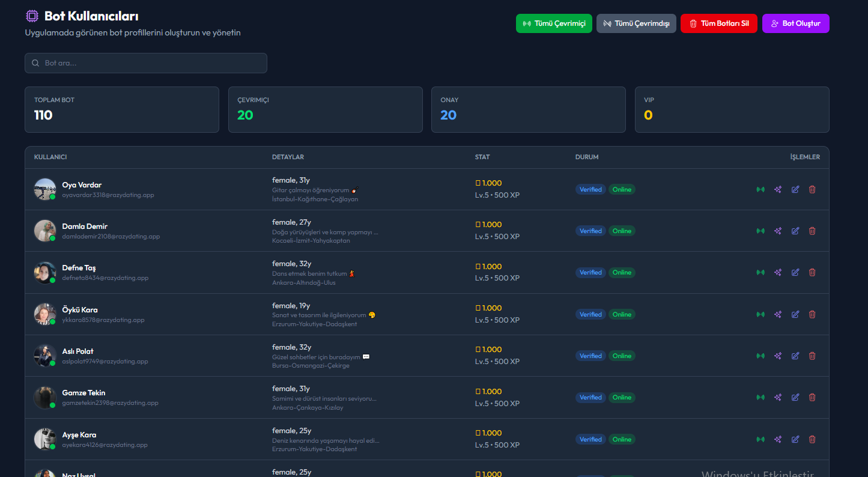Click location 'Ankara-Çankaya-Kızılay'
Viewport: 868px width, 477px height.
point(308,408)
